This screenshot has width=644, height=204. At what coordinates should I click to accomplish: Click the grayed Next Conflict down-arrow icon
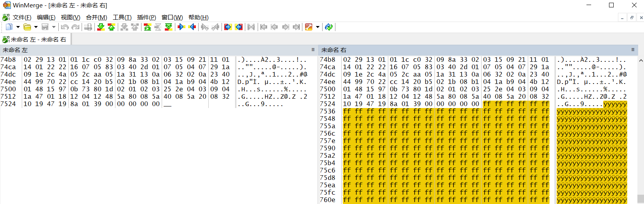[x=124, y=27]
